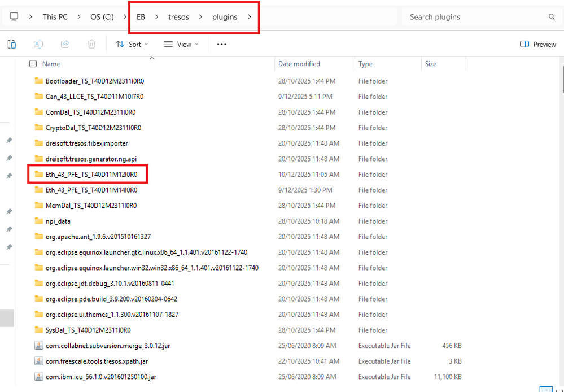This screenshot has height=392, width=564.
Task: Select the details view icon at bottom right
Action: coord(546,389)
